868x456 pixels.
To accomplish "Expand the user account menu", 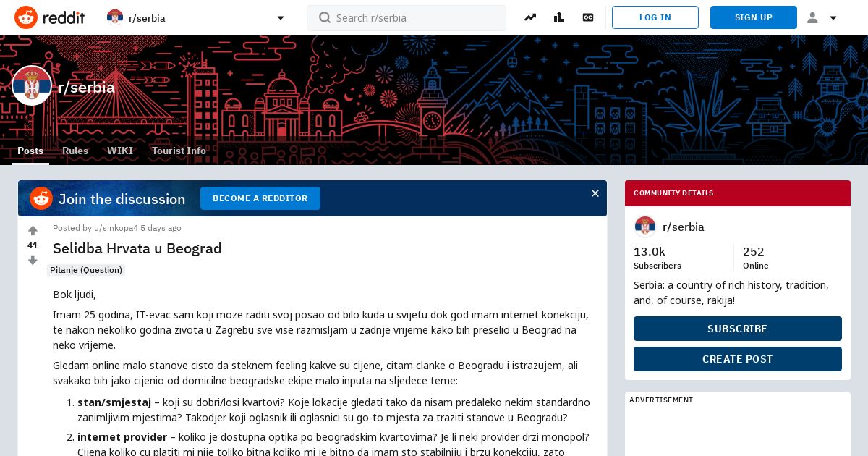I will [x=822, y=18].
